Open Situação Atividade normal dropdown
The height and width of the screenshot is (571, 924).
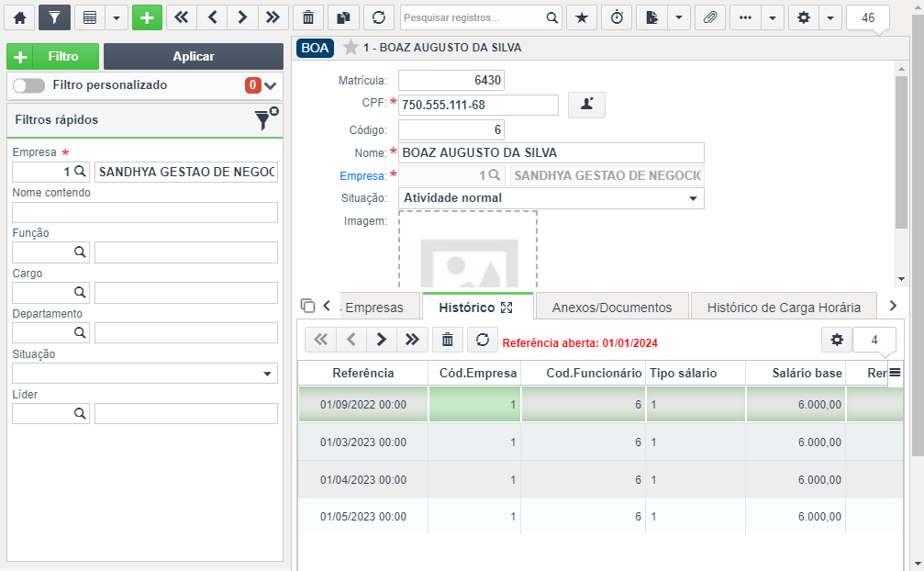(551, 198)
